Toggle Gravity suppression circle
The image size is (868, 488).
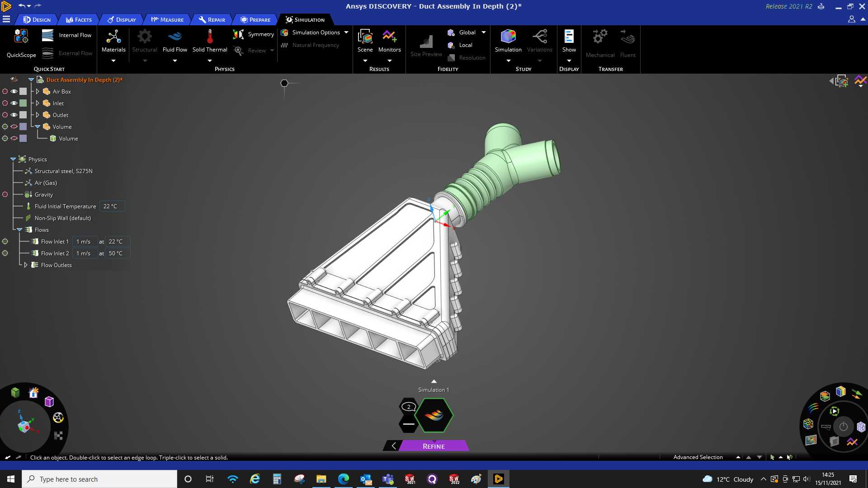coord(5,194)
